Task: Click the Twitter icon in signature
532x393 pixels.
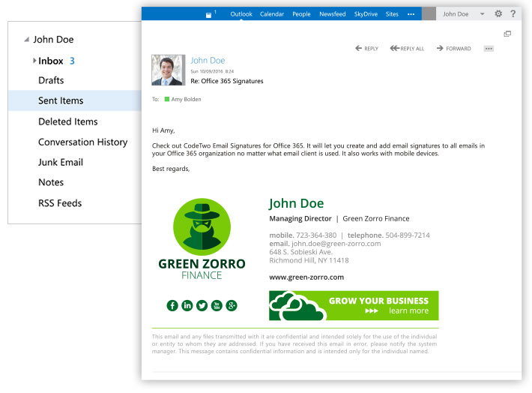Action: [x=202, y=305]
